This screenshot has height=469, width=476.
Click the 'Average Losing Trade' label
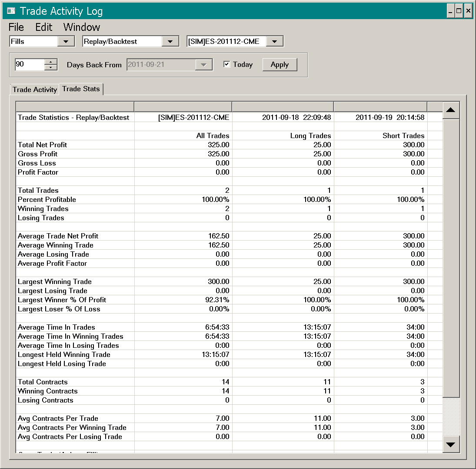coord(53,254)
